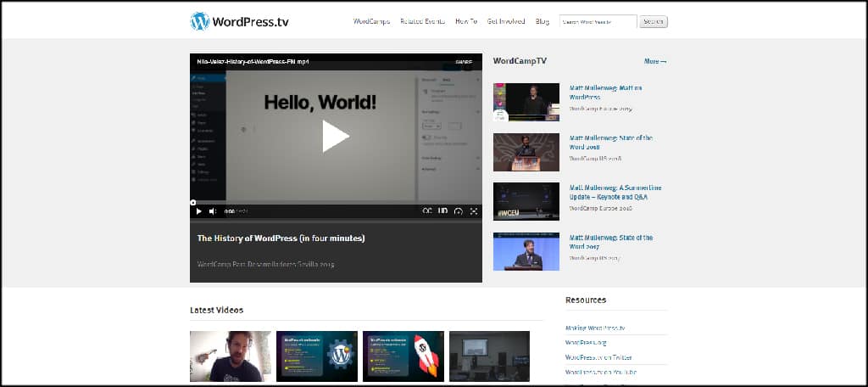
Task: Open latest video thumbnail with WordPress gear
Action: (x=317, y=356)
